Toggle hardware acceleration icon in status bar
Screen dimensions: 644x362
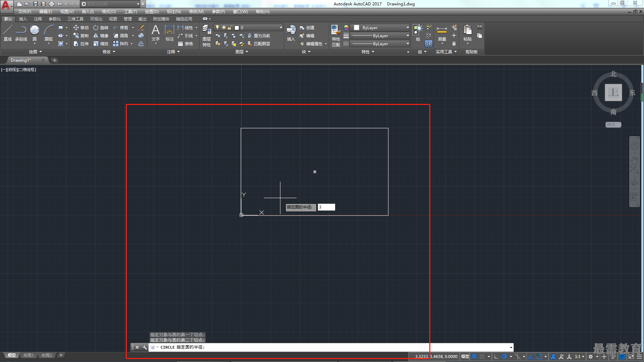click(x=622, y=357)
